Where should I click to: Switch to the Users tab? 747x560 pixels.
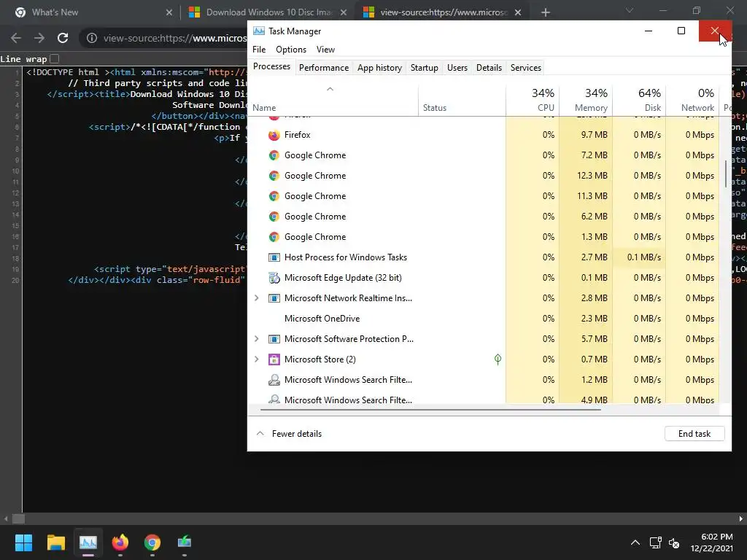click(x=457, y=68)
